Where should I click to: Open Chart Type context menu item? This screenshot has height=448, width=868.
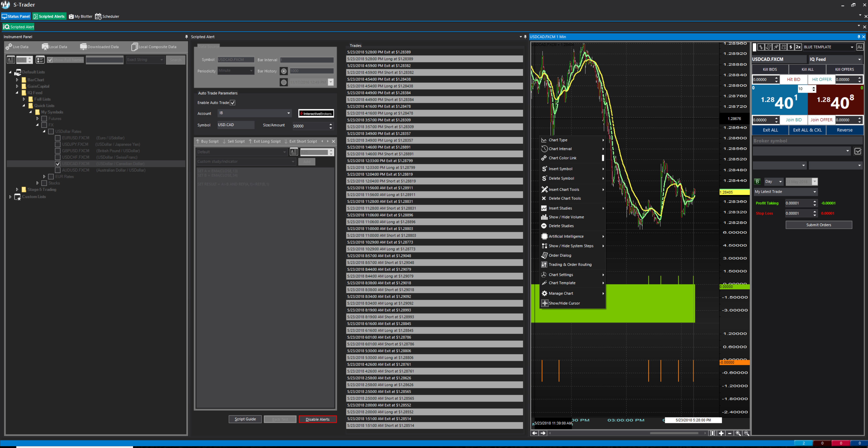coord(572,140)
